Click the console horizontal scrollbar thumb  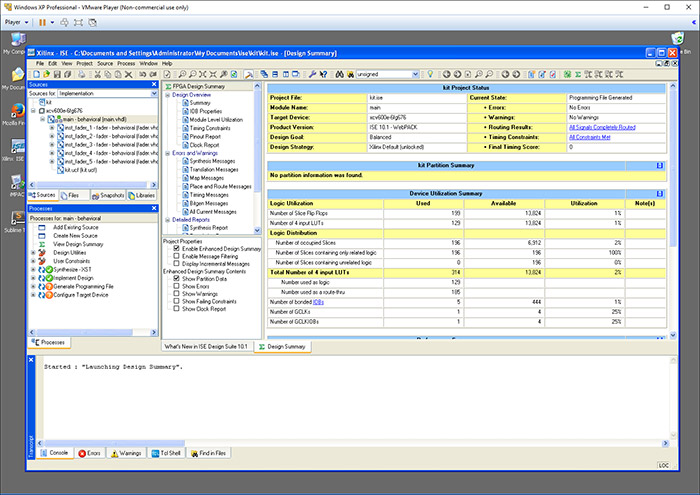pyautogui.click(x=114, y=443)
